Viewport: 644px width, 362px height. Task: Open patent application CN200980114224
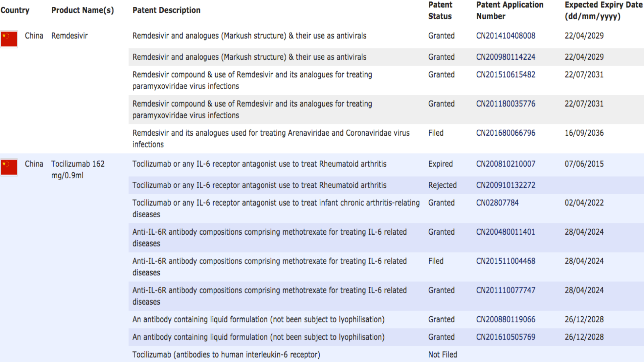505,57
